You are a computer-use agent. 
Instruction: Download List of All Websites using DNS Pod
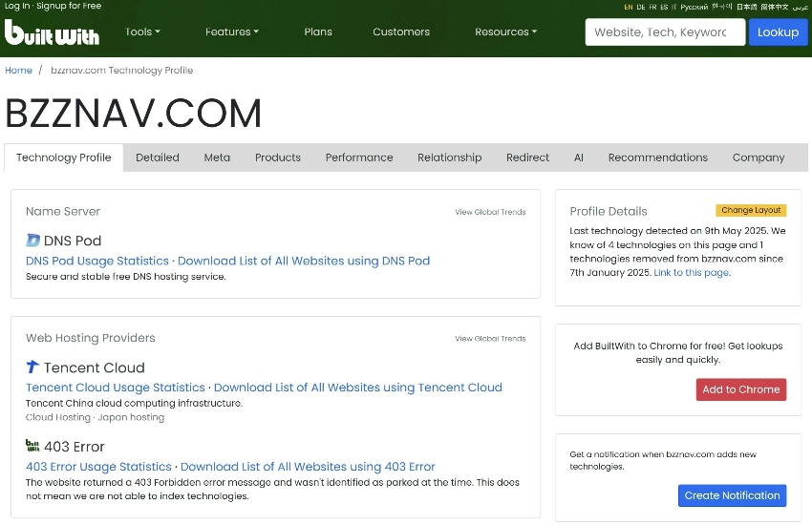(304, 261)
